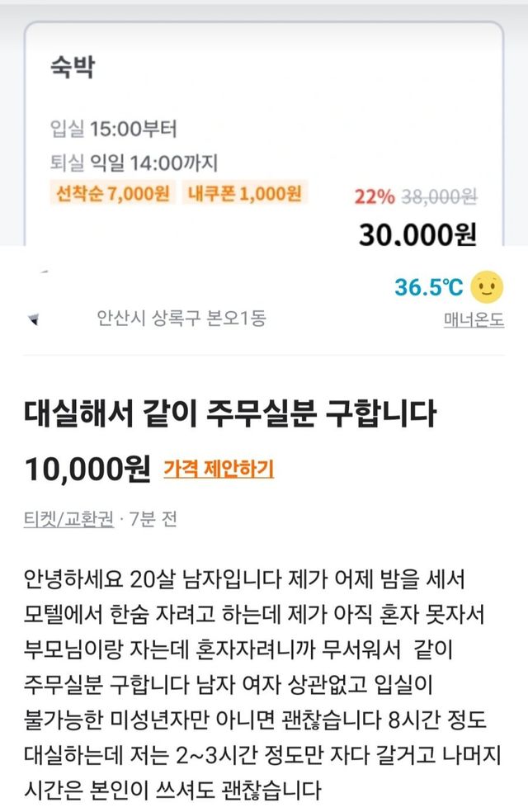Click the 가격 제안하기 link

point(219,470)
